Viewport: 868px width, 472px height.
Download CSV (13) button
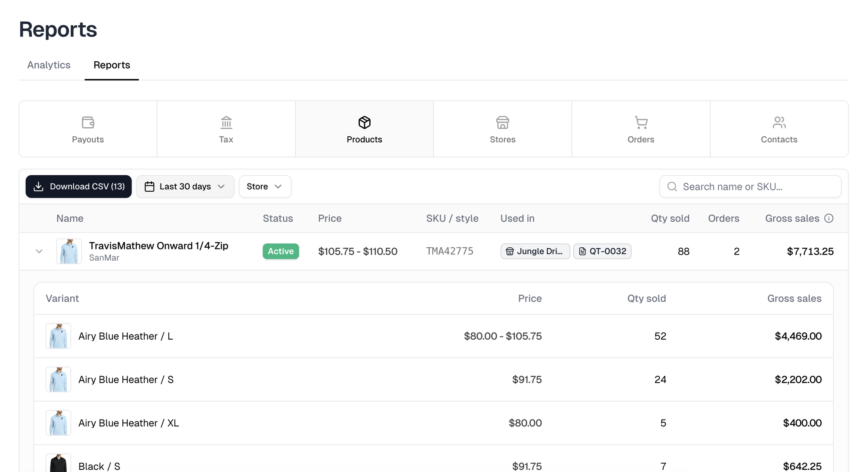(79, 187)
